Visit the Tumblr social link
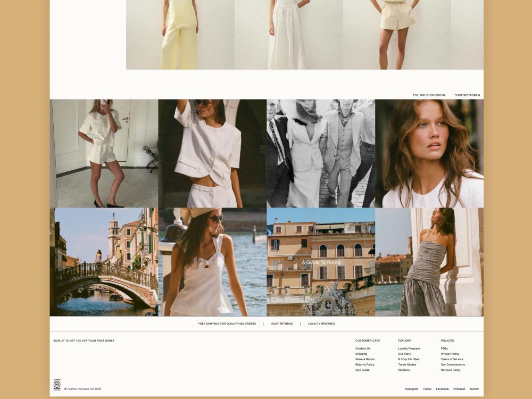This screenshot has height=399, width=532. click(475, 389)
